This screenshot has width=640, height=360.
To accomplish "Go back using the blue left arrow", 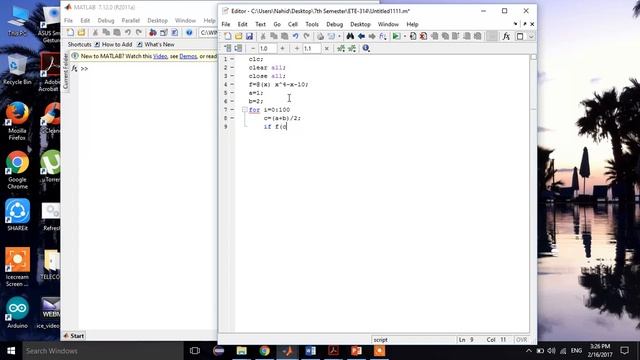I will click(x=361, y=36).
